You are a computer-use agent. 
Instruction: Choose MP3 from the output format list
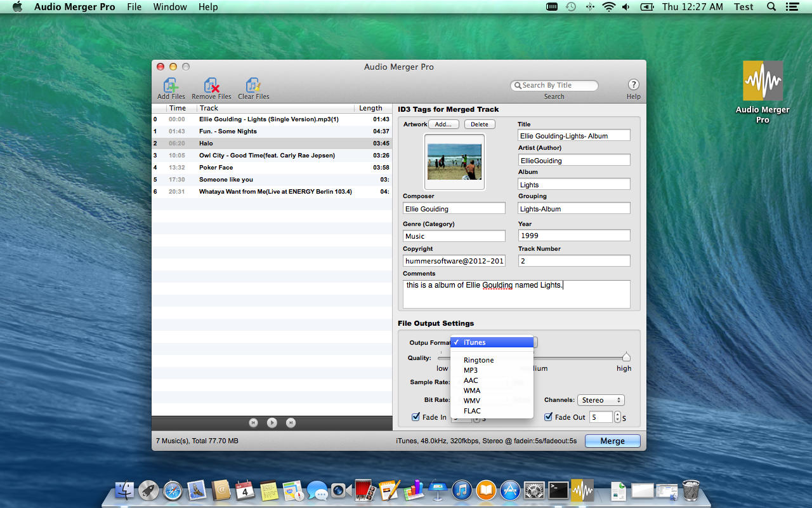click(471, 370)
